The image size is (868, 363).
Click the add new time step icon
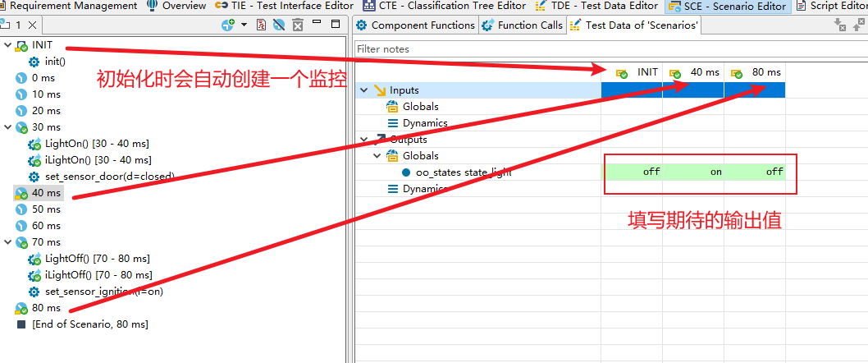pyautogui.click(x=227, y=25)
